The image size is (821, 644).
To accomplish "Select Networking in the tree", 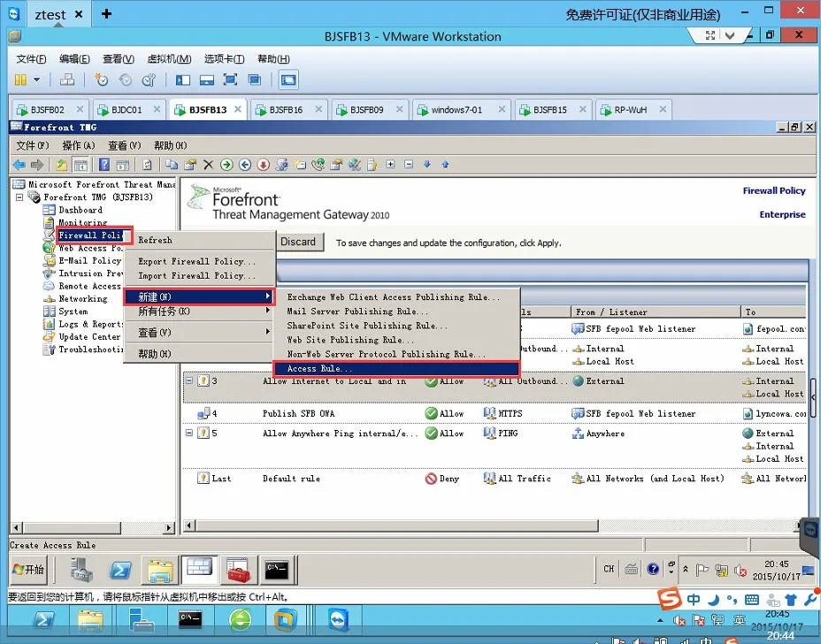I will [x=83, y=299].
